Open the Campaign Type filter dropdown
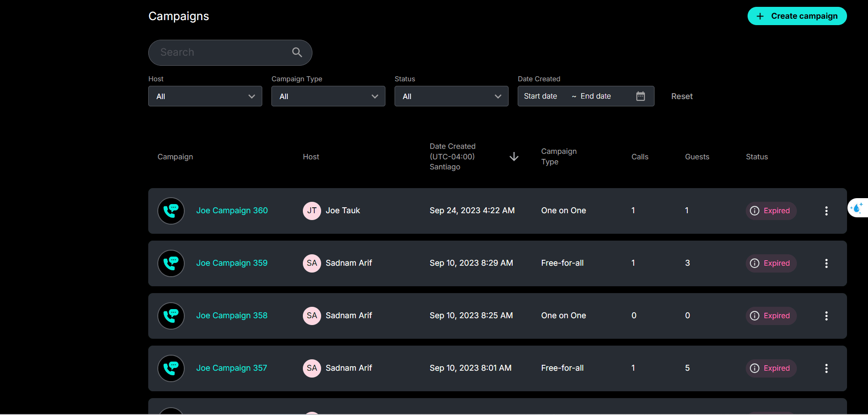 point(328,96)
